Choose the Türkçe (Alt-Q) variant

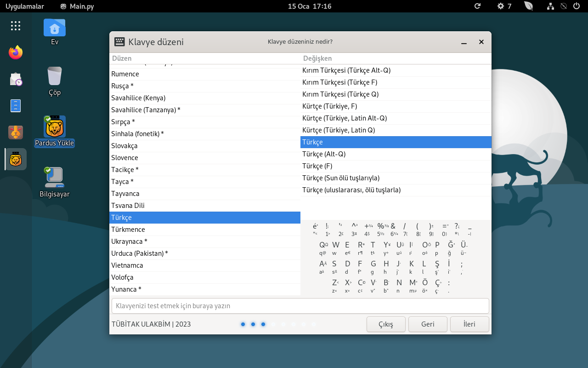[396, 154]
